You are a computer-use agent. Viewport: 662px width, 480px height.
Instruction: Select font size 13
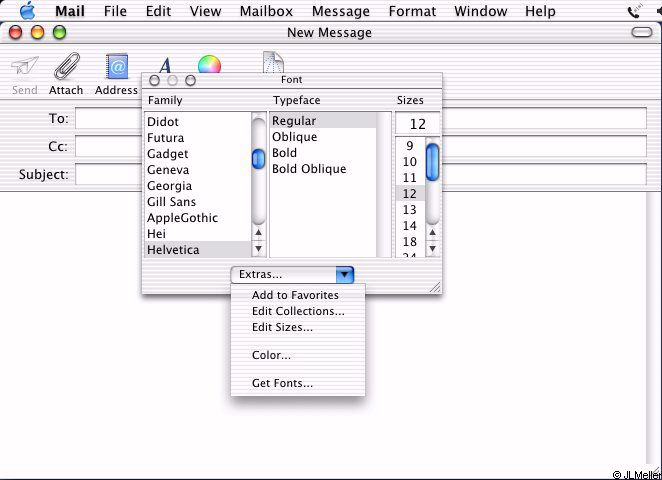410,210
